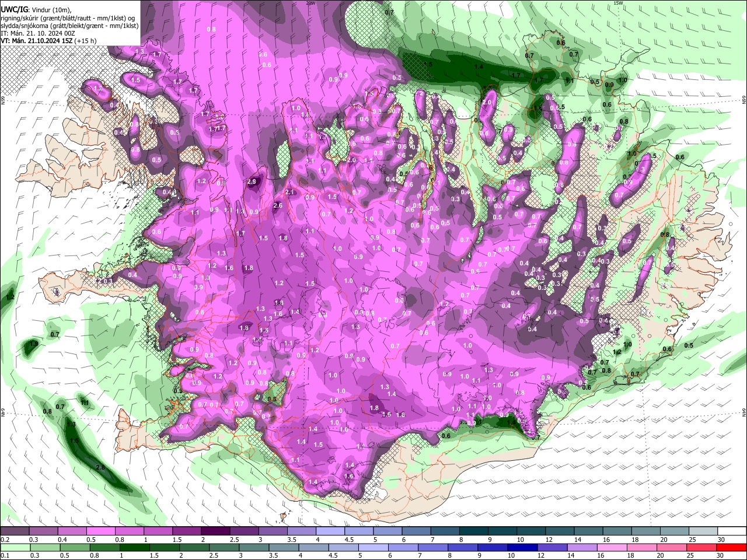747x560 pixels.
Task: Pick the upper legend swatch between 20 and 25
Action: [674, 531]
